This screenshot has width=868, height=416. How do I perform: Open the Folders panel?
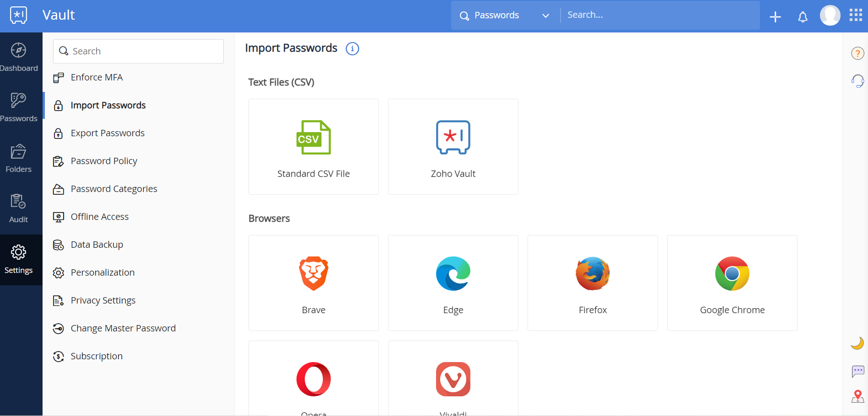[18, 157]
